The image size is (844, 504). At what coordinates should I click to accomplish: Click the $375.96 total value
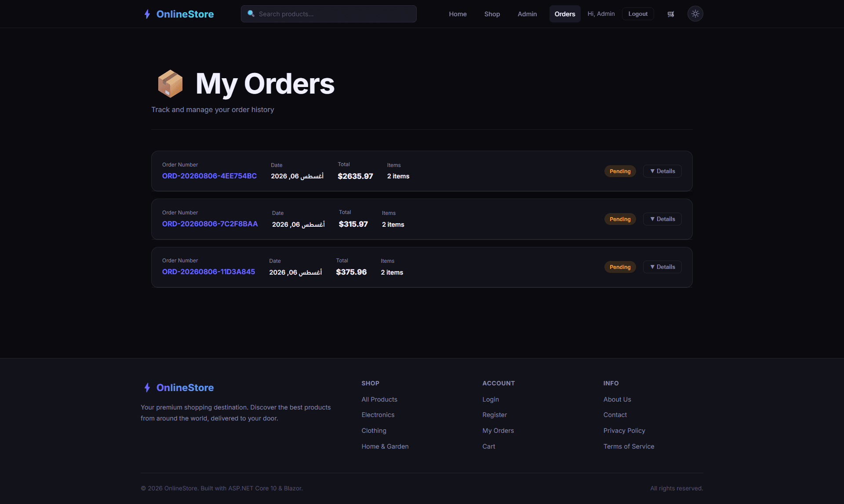coord(351,272)
